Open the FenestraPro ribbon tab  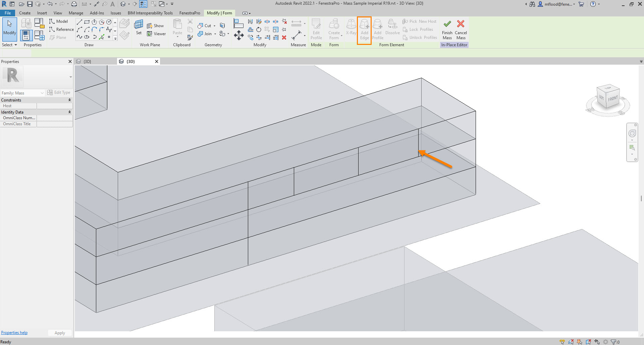(x=190, y=13)
